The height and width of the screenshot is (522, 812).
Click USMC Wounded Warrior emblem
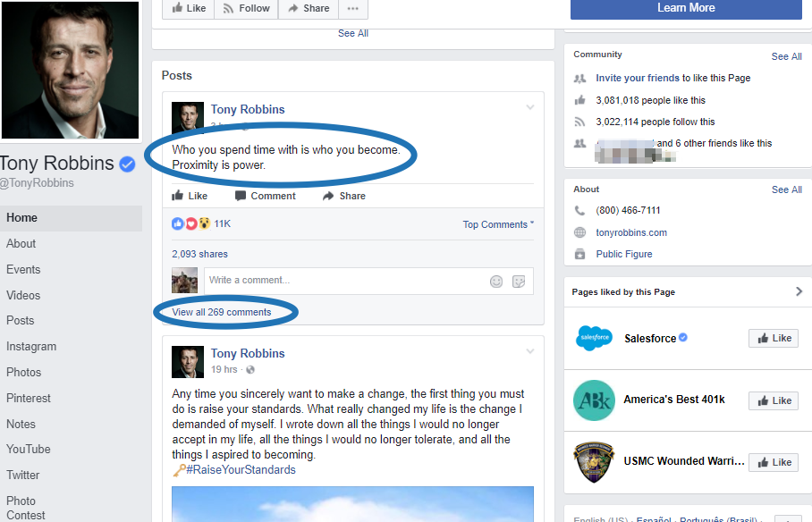[594, 462]
